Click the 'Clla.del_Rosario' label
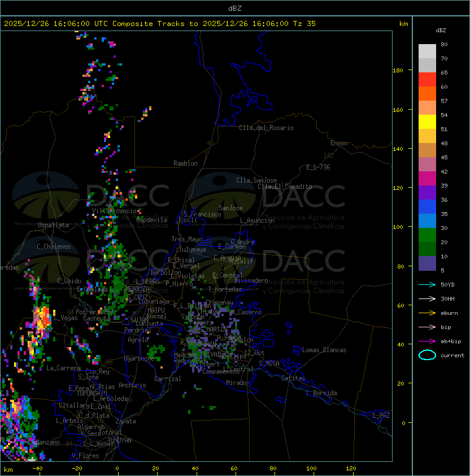 tap(266, 128)
